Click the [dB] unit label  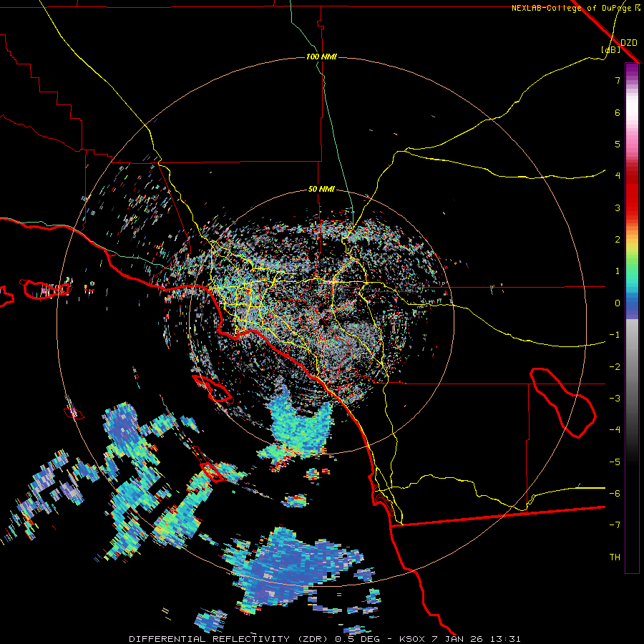coord(611,50)
